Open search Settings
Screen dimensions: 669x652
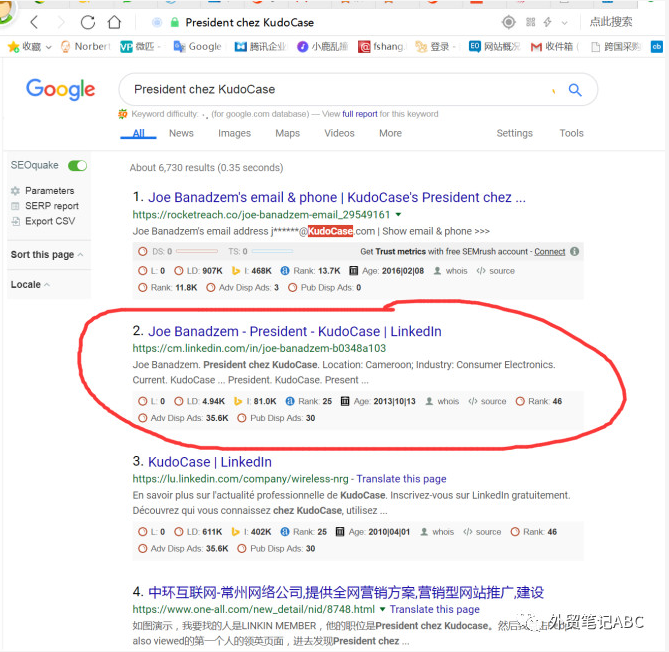(515, 134)
